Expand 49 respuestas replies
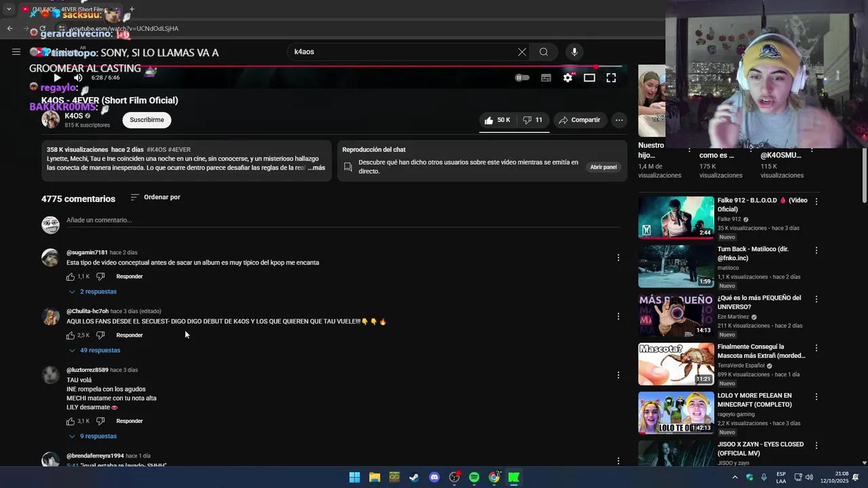 point(94,350)
